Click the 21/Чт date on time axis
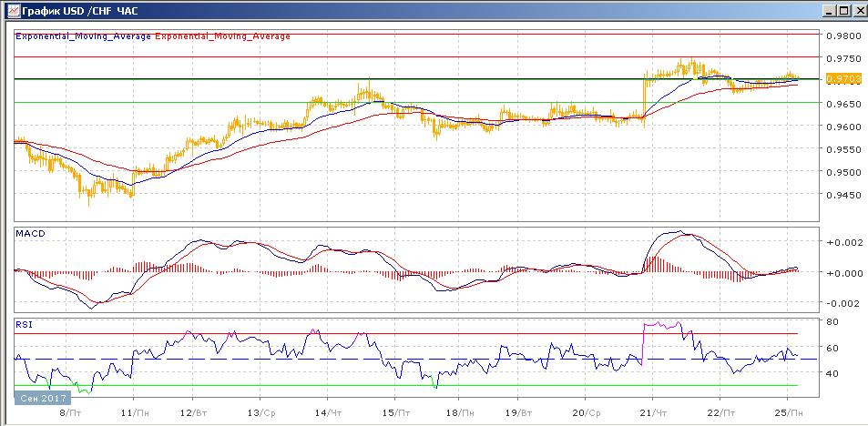The image size is (868, 426). (x=653, y=411)
